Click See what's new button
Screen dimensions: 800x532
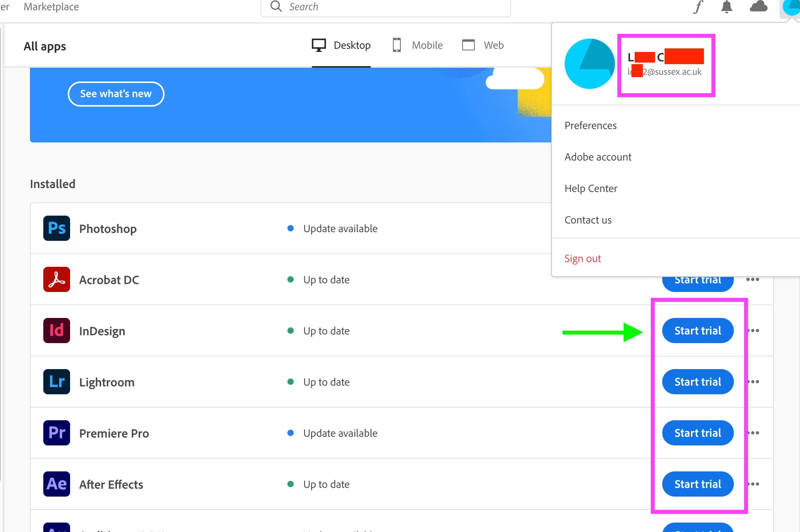(x=116, y=94)
